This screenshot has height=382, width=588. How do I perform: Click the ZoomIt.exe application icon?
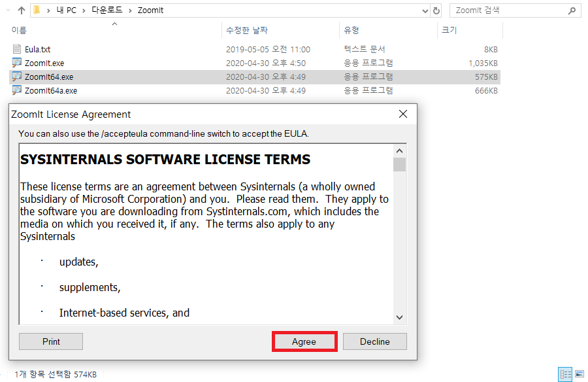tap(17, 63)
